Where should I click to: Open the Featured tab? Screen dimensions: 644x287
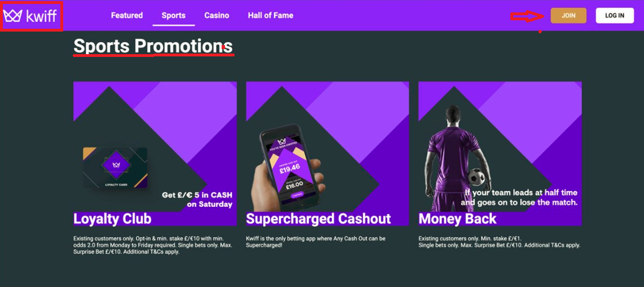tap(127, 15)
